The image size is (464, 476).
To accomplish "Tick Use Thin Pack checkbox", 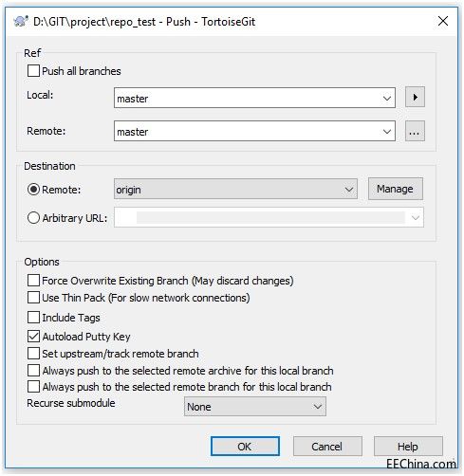I will click(33, 297).
